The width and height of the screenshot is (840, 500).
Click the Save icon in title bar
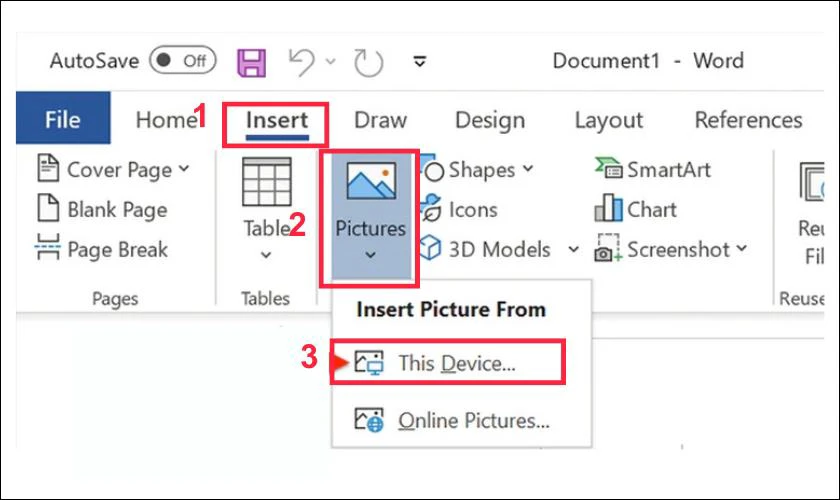(x=250, y=61)
